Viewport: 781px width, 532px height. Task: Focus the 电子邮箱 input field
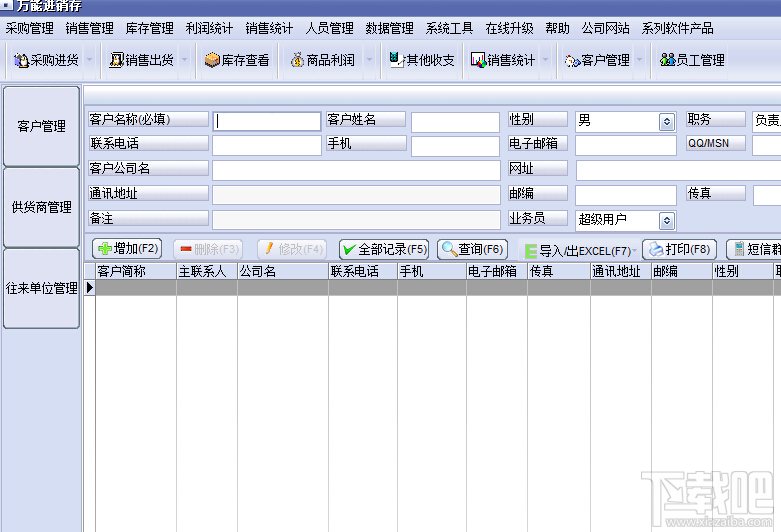coord(626,145)
